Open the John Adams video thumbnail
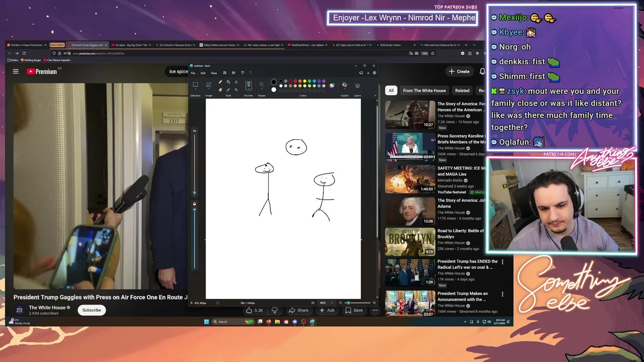Image resolution: width=644 pixels, height=362 pixels. pyautogui.click(x=410, y=211)
